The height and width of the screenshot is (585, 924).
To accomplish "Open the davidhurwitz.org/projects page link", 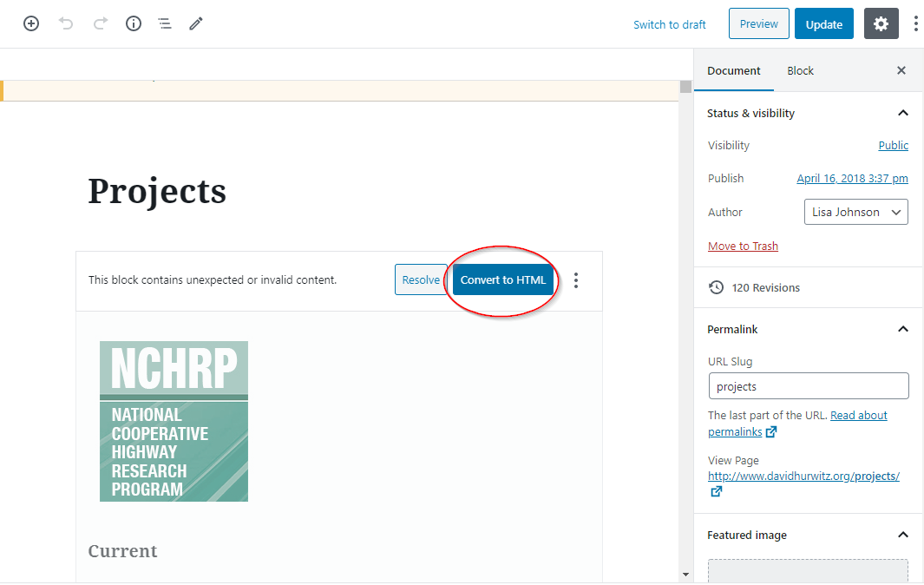I will [803, 476].
